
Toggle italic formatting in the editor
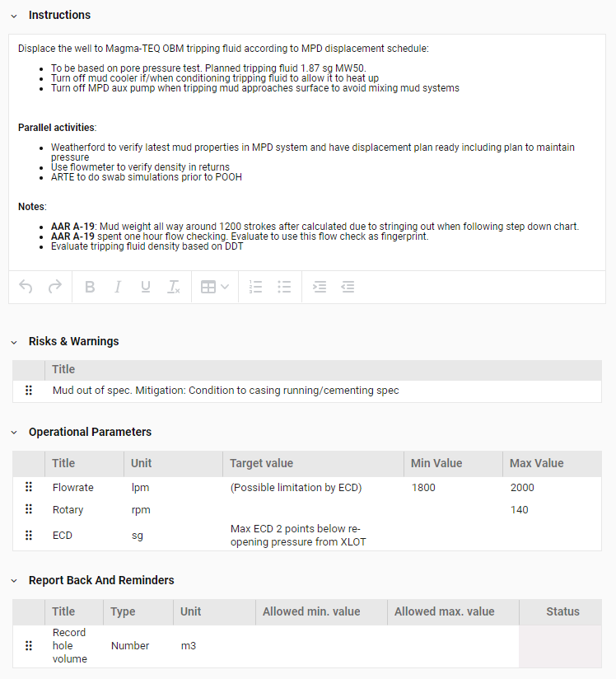pyautogui.click(x=118, y=287)
